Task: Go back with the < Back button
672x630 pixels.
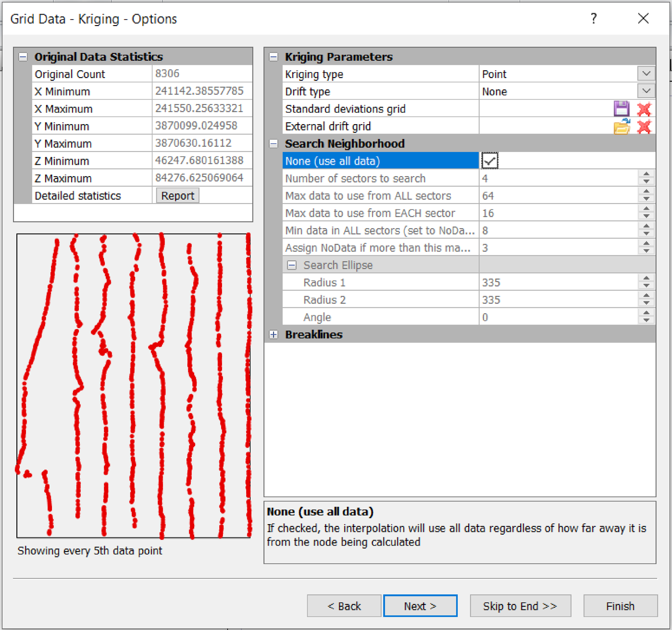Action: pos(344,606)
